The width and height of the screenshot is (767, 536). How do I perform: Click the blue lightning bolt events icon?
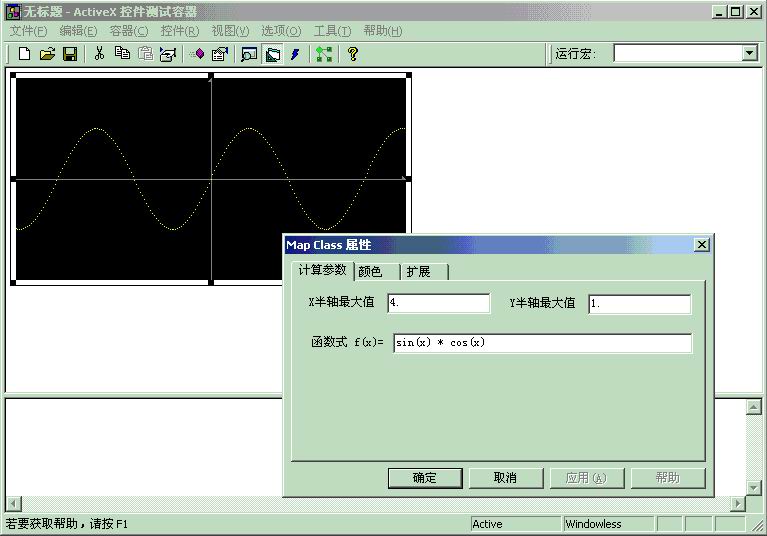click(295, 54)
